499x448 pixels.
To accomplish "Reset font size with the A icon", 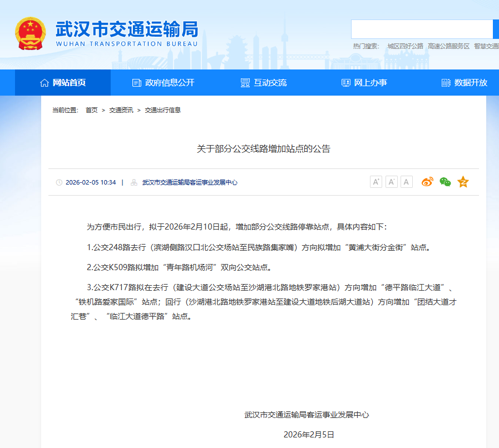I will [407, 182].
